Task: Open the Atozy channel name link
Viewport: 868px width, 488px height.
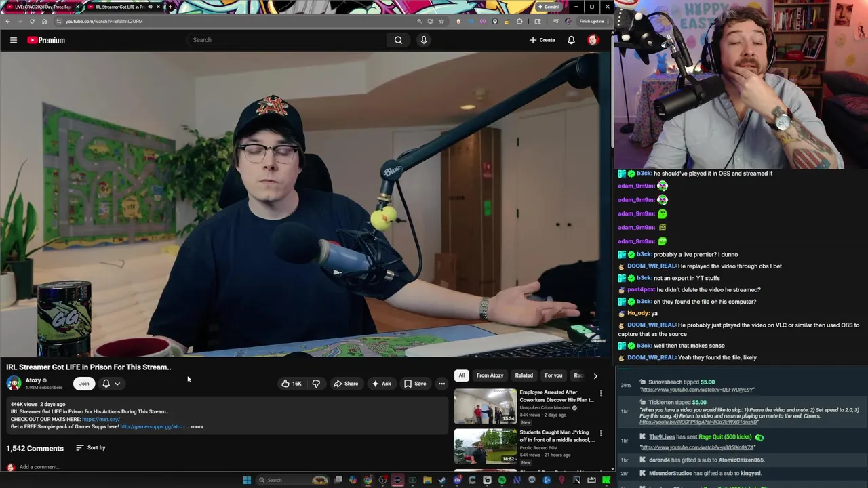Action: pos(33,380)
